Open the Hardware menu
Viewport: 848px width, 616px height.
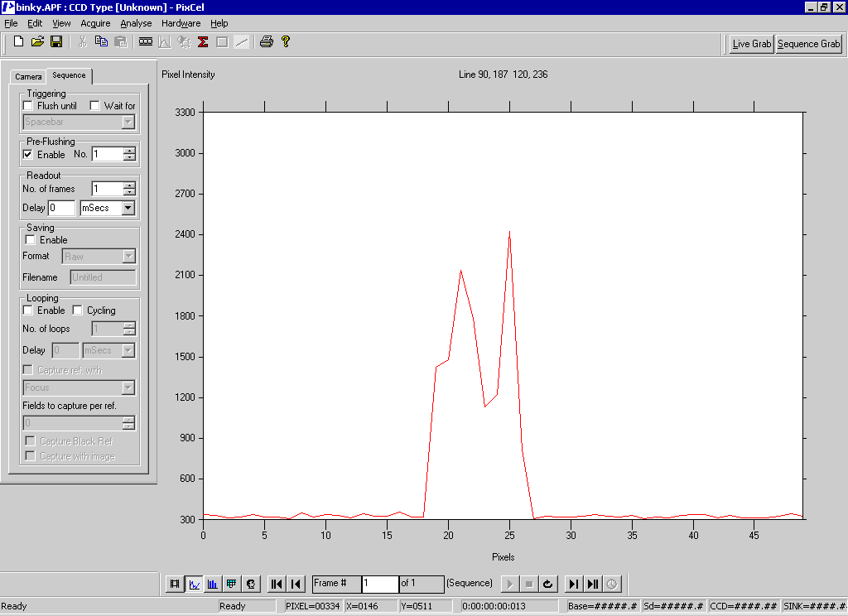pos(181,23)
